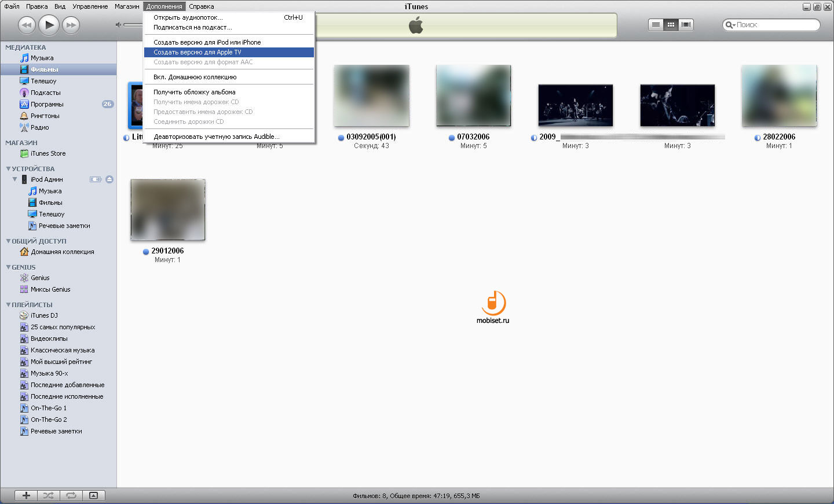Select the 03092005(001) movie thumbnail
This screenshot has width=834, height=504.
tap(372, 95)
